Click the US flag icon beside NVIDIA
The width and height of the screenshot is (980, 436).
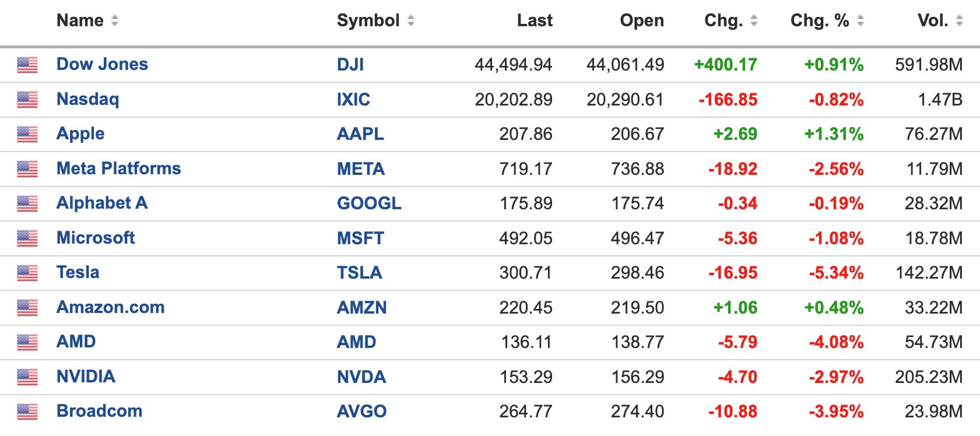[27, 377]
